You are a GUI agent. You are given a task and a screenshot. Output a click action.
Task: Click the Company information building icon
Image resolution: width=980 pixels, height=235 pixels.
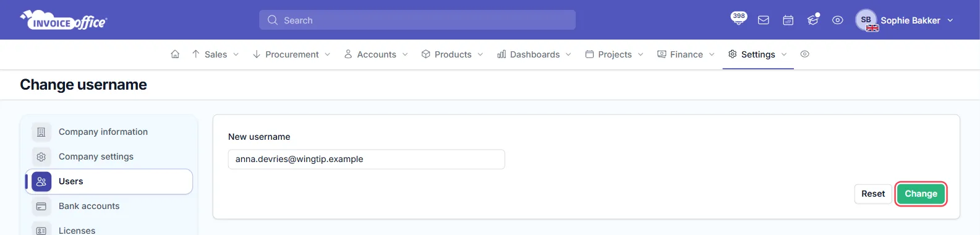click(41, 132)
